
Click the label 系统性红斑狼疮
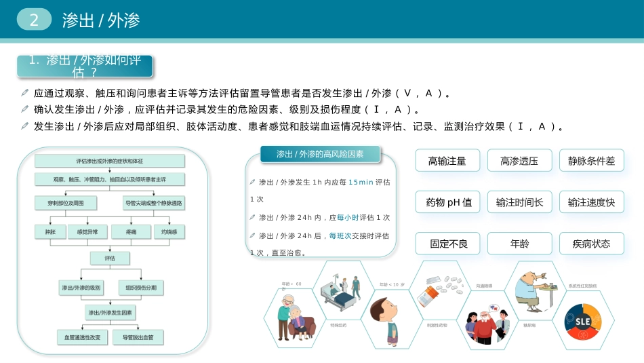(x=582, y=285)
